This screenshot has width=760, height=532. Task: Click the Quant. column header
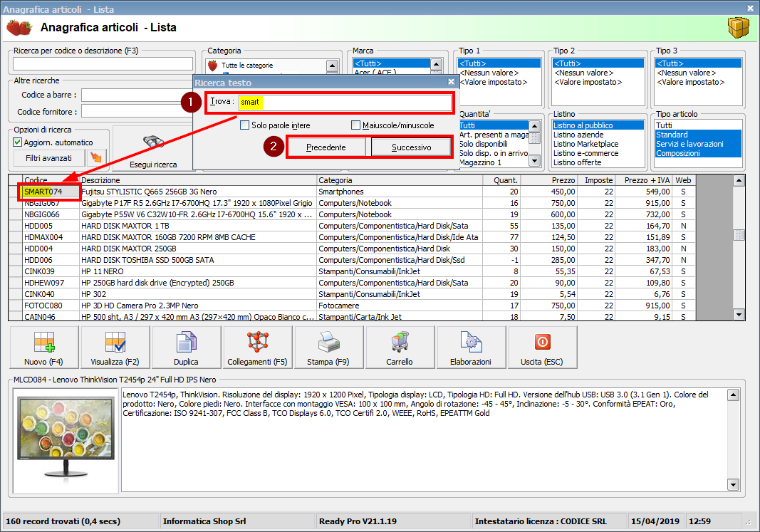(x=501, y=180)
